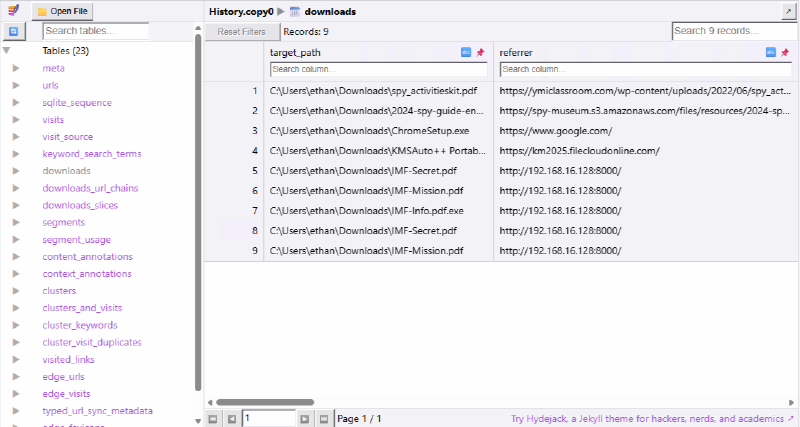Screen dimensions: 800x427
Task: Select the spy_activitieskit.pdf path cell
Action: [379, 91]
